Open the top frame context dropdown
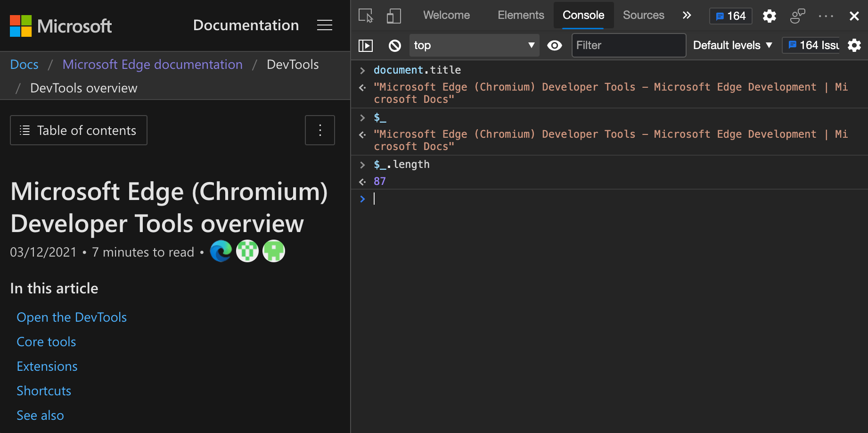Screen dimensions: 868x433 pos(474,45)
